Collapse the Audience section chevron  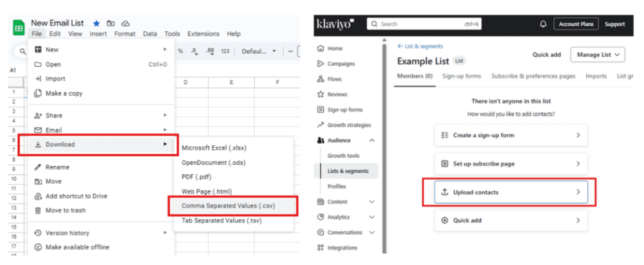tap(372, 140)
